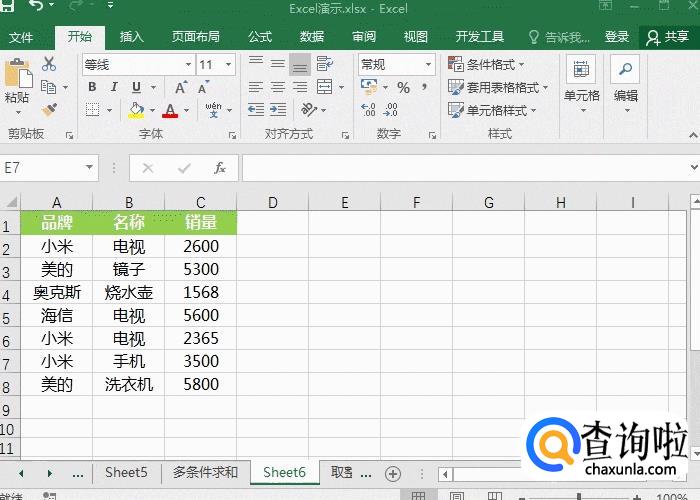Expand the Name Box dropdown arrow
The height and width of the screenshot is (500, 700).
tap(89, 167)
